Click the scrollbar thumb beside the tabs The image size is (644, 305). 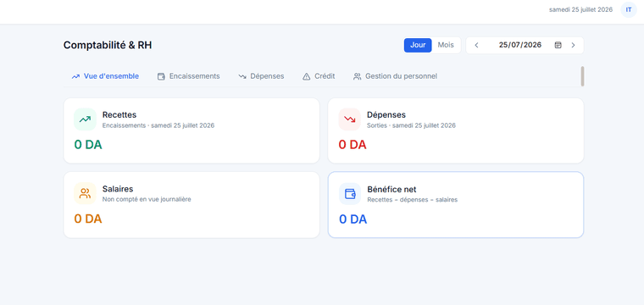click(x=582, y=76)
